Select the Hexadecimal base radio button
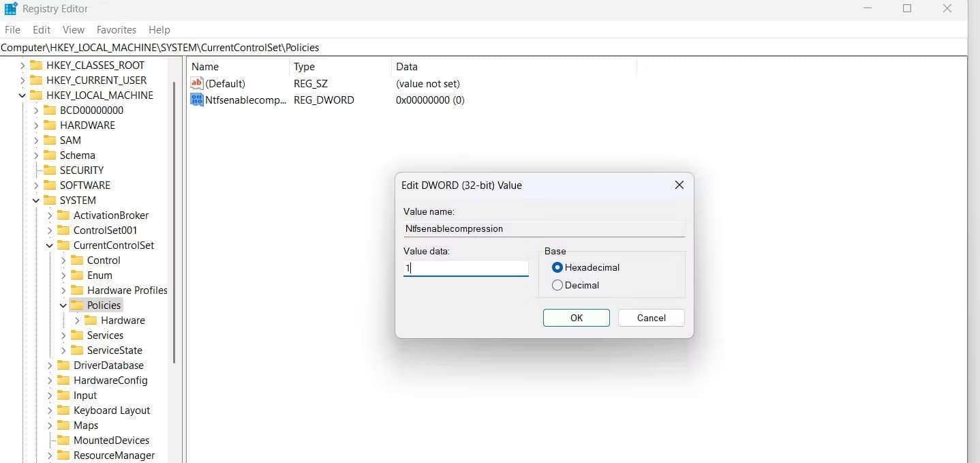 point(557,267)
